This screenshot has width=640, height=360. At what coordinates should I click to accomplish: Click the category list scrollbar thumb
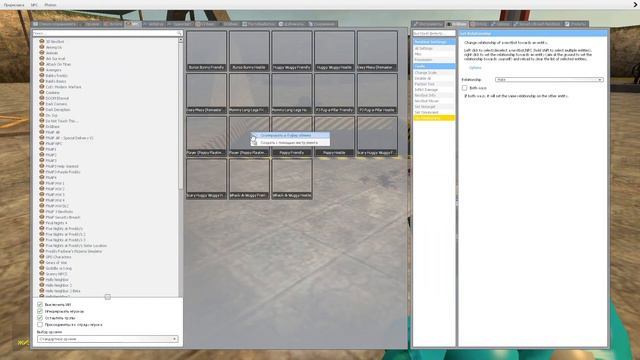click(x=180, y=116)
